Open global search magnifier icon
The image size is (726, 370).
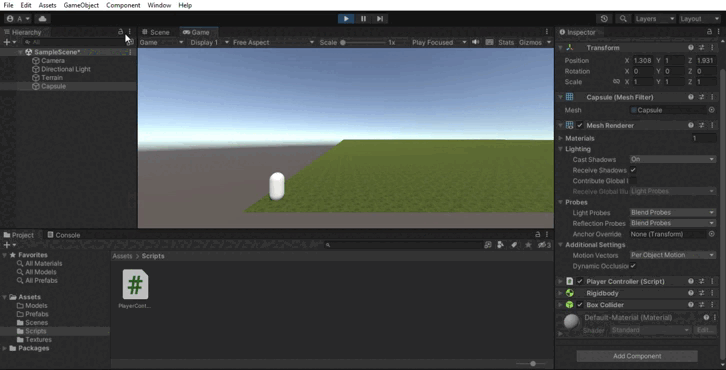pyautogui.click(x=623, y=19)
